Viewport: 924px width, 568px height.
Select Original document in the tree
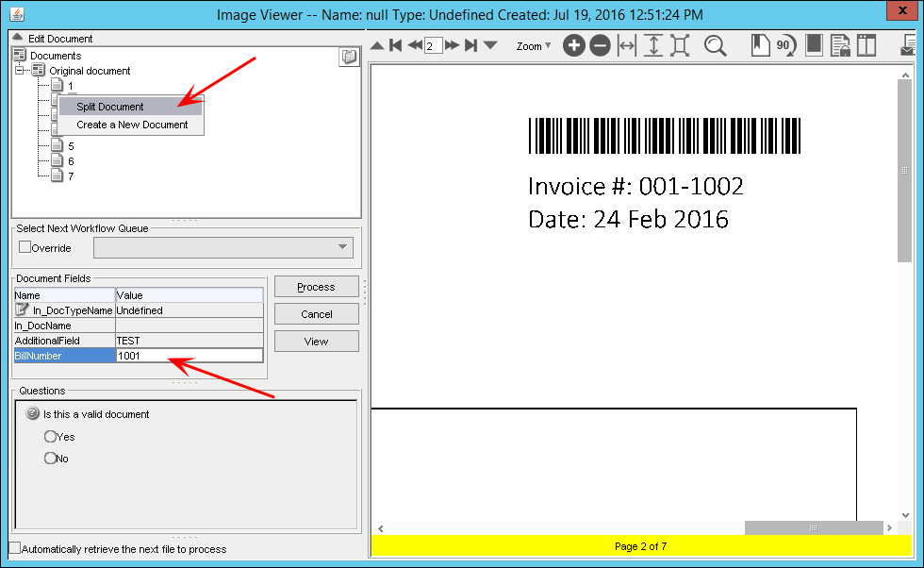coord(90,71)
